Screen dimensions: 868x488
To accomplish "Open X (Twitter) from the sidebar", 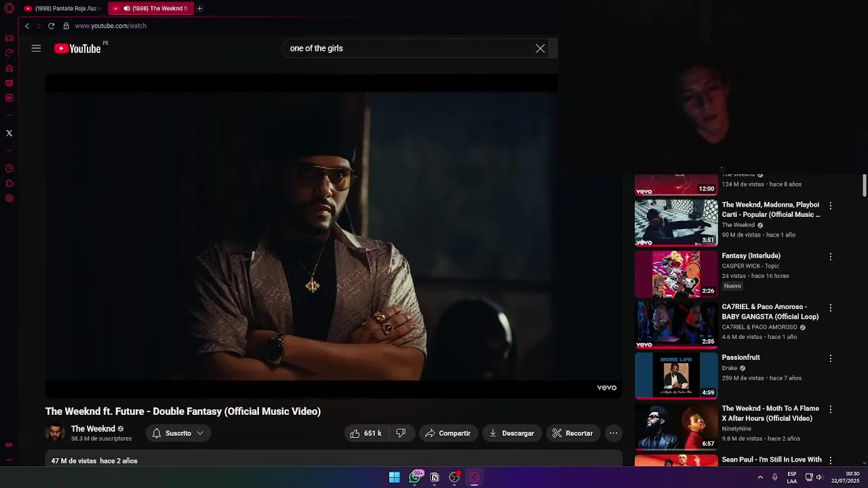I will pyautogui.click(x=9, y=134).
